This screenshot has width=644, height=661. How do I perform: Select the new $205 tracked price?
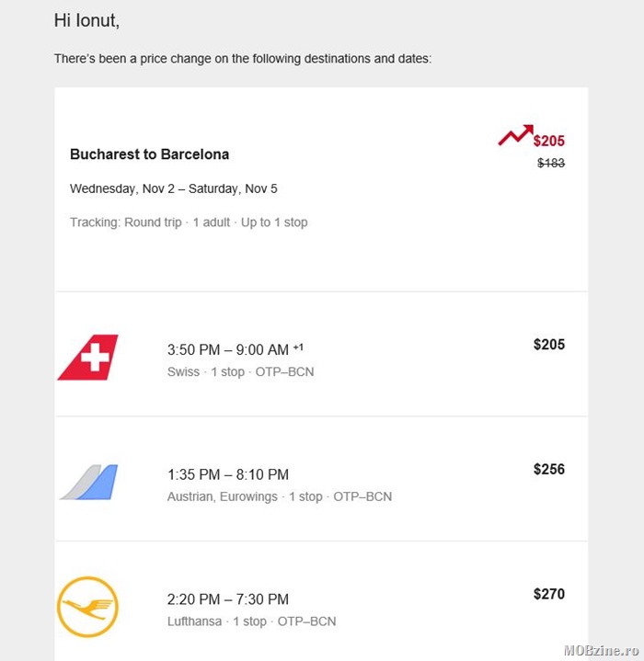click(549, 141)
